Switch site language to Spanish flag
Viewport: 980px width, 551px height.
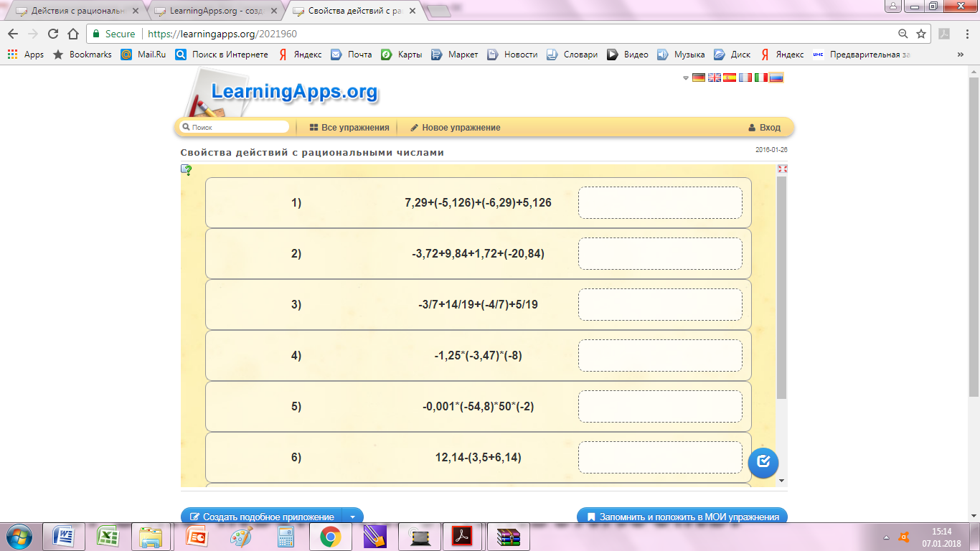point(730,77)
